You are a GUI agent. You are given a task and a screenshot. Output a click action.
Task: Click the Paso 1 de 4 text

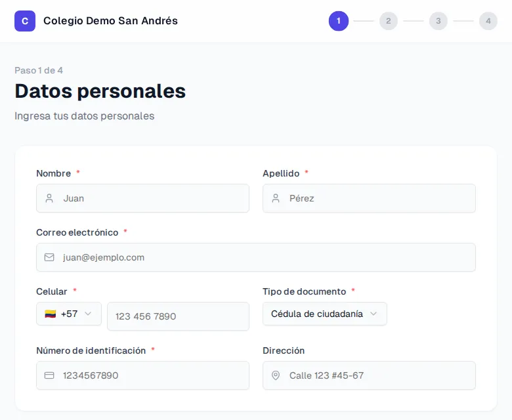point(39,70)
